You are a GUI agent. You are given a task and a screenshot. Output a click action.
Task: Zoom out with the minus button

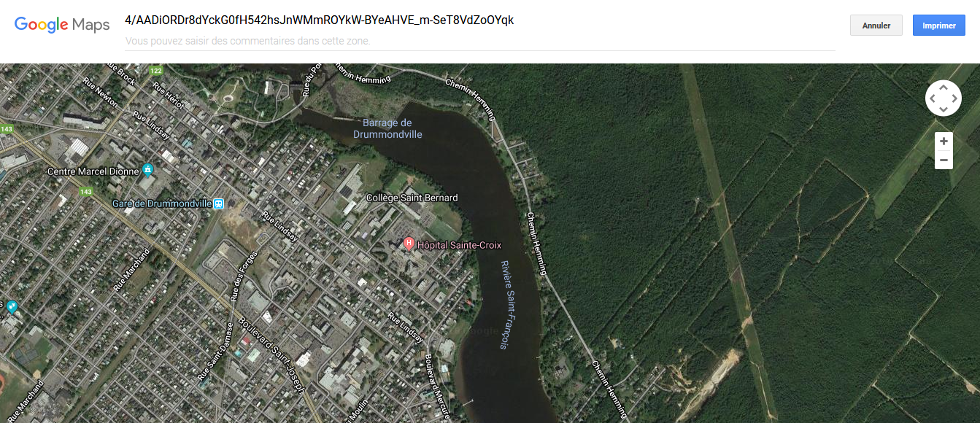tap(944, 160)
